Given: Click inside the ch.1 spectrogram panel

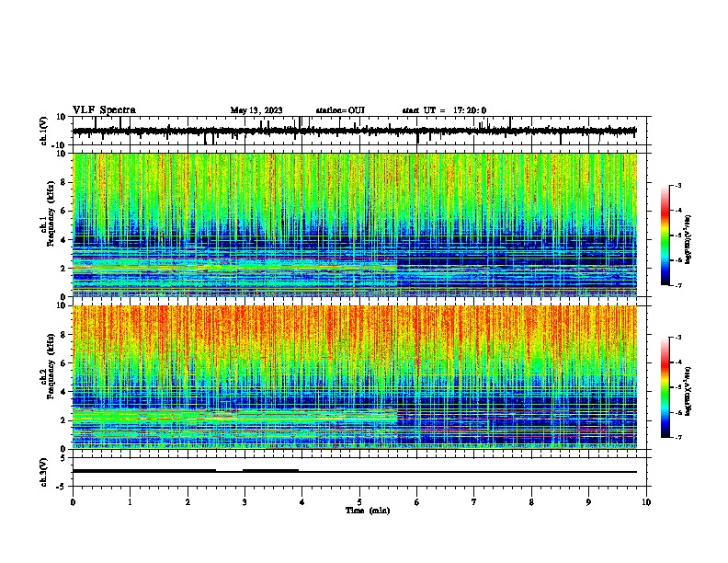Looking at the screenshot, I should [354, 224].
